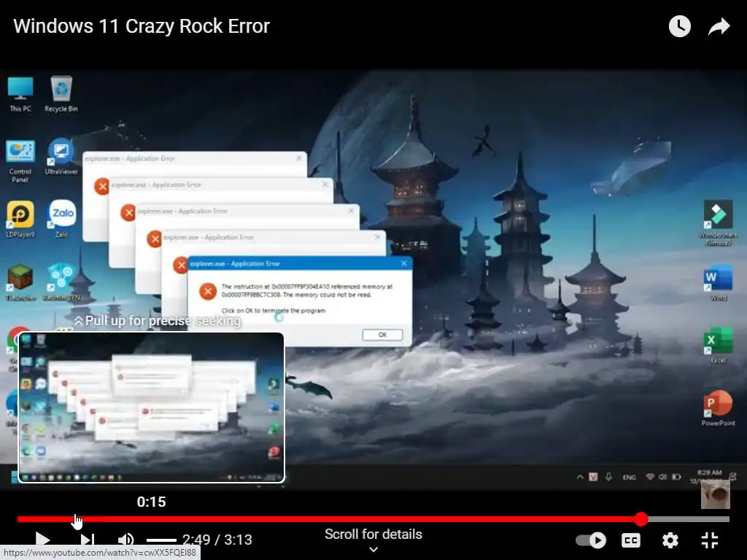Screen dimensions: 747x560
Task: Open Recycle Bin desktop icon
Action: pyautogui.click(x=61, y=94)
